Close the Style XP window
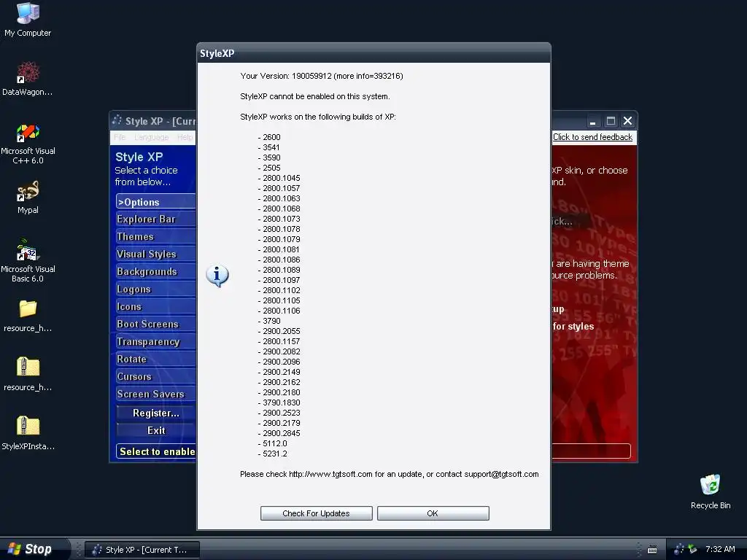 [628, 121]
